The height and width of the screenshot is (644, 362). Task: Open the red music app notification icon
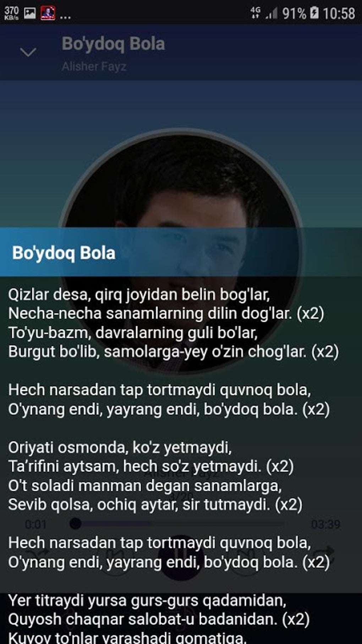point(48,13)
